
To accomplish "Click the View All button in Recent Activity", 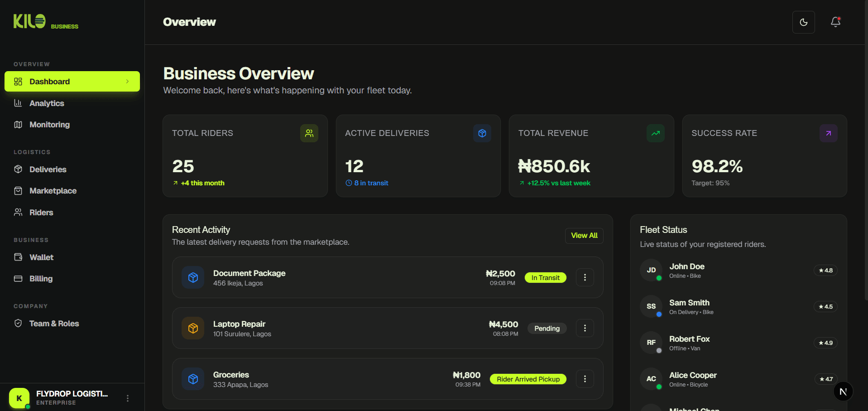I will 584,236.
